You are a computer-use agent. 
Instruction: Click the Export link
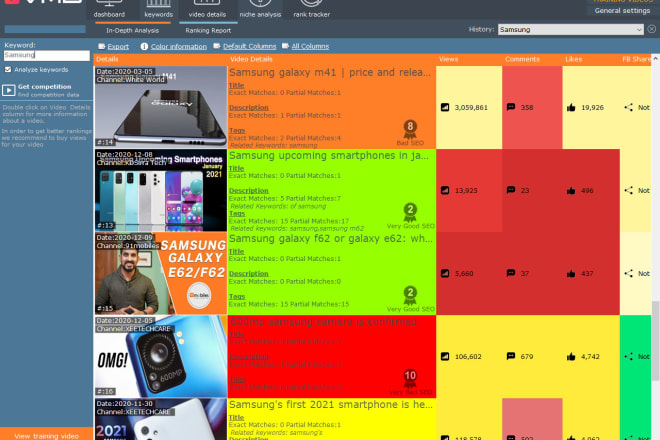tap(118, 46)
